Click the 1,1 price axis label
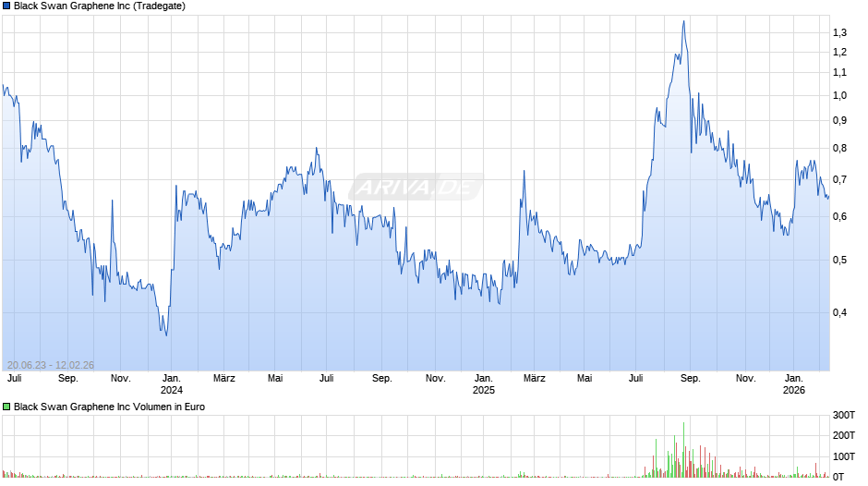The width and height of the screenshot is (868, 486). coord(839,73)
